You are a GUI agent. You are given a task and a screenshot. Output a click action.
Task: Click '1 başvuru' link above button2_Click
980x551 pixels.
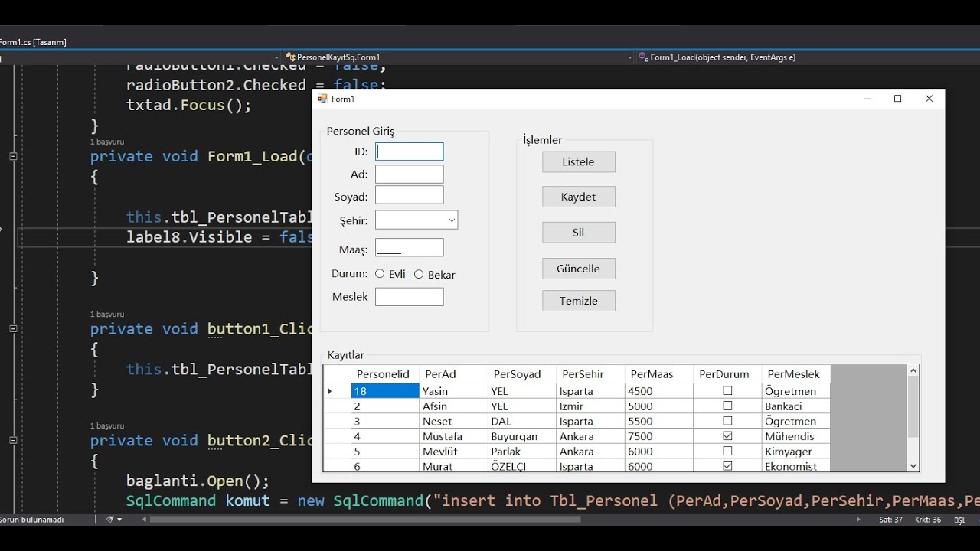pos(107,425)
